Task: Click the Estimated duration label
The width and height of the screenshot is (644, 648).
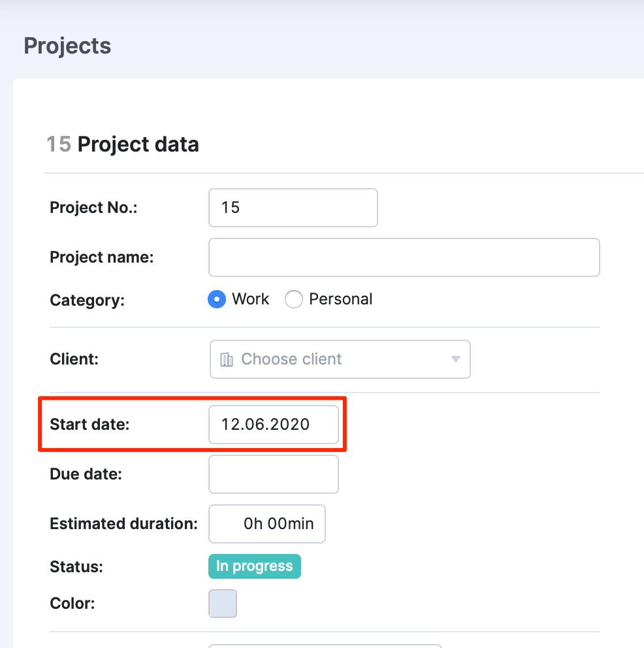Action: click(124, 524)
